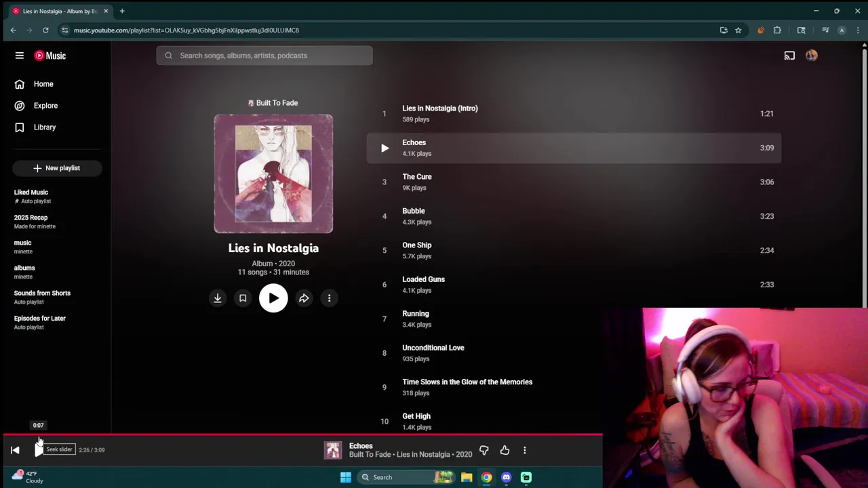This screenshot has height=488, width=868.
Task: Open the hamburger guide menu
Action: [20, 56]
